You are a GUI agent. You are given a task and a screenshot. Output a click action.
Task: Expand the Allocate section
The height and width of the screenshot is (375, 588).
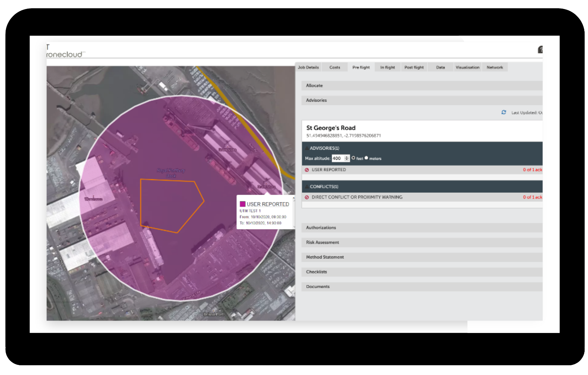click(422, 85)
